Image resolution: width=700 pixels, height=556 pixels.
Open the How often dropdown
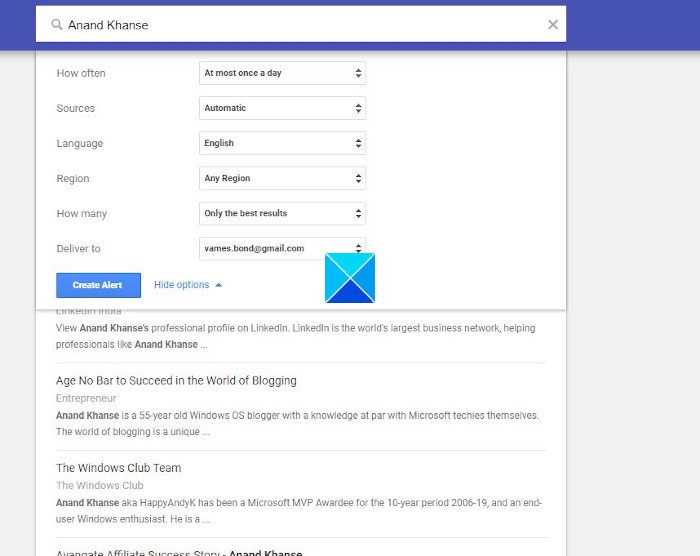point(283,73)
